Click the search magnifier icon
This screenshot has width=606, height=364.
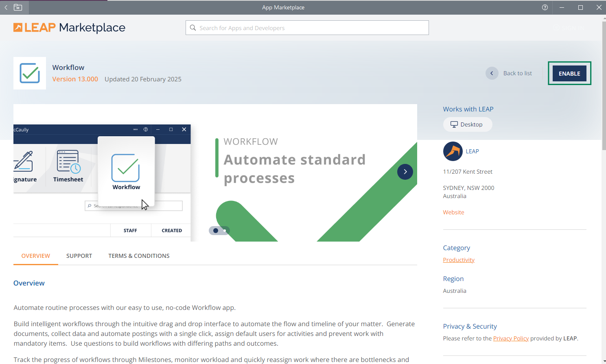click(x=193, y=28)
